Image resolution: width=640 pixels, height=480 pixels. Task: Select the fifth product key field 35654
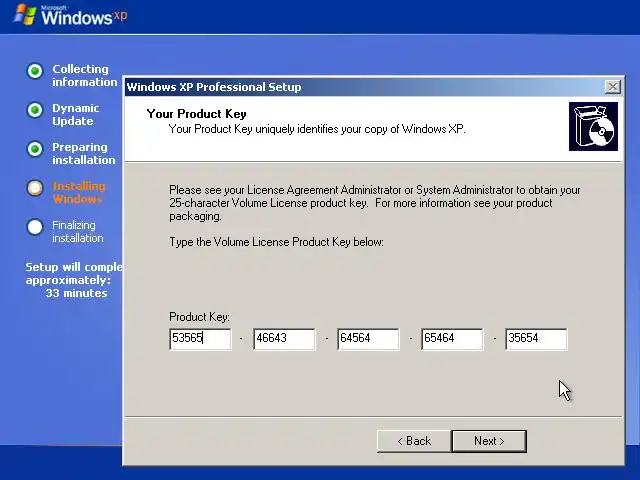tap(536, 339)
